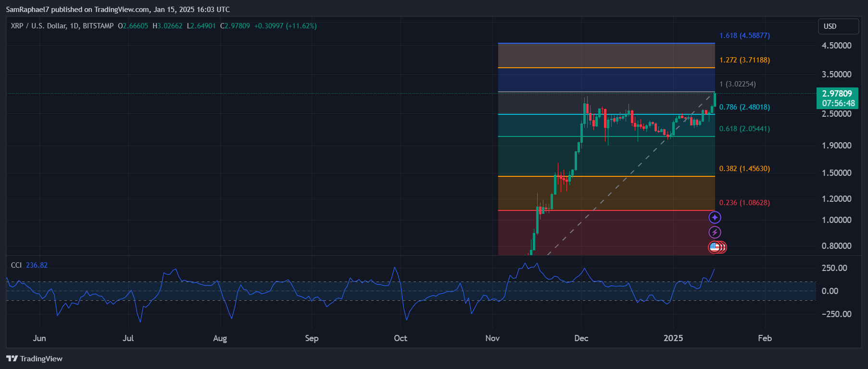Click the Jun label on time axis
Viewport: 868px width, 369px height.
[x=39, y=338]
